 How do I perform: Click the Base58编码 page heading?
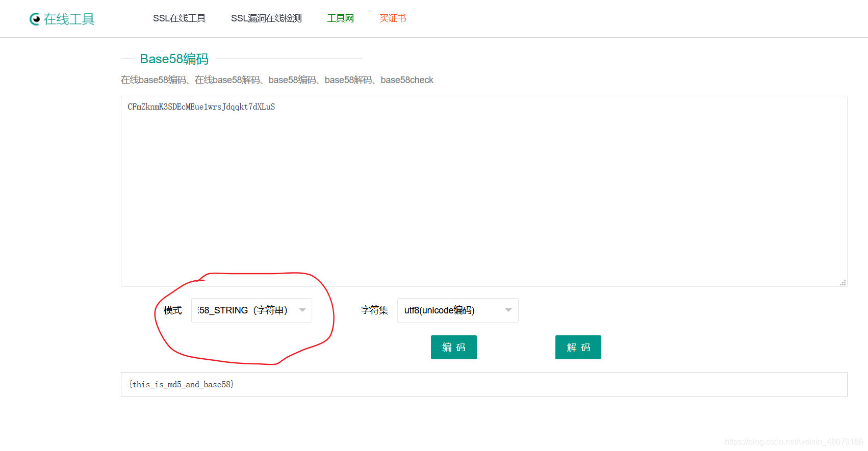point(174,59)
